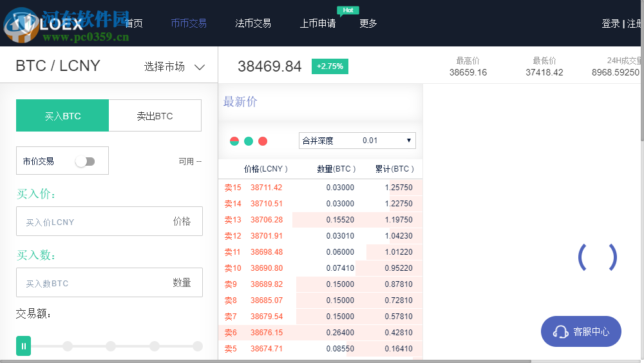This screenshot has width=644, height=363.
Task: Select the 卖出BTC tab
Action: click(x=155, y=115)
